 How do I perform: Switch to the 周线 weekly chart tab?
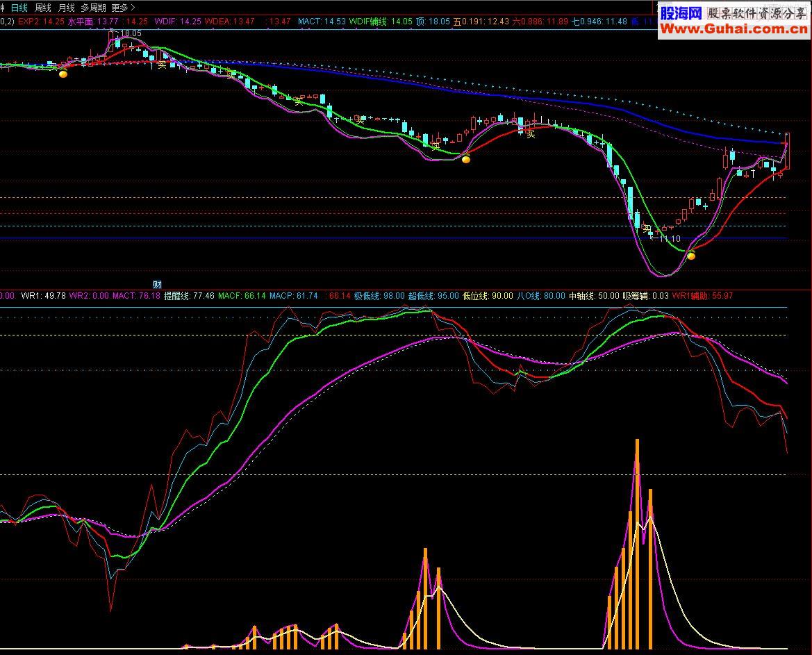coord(43,8)
